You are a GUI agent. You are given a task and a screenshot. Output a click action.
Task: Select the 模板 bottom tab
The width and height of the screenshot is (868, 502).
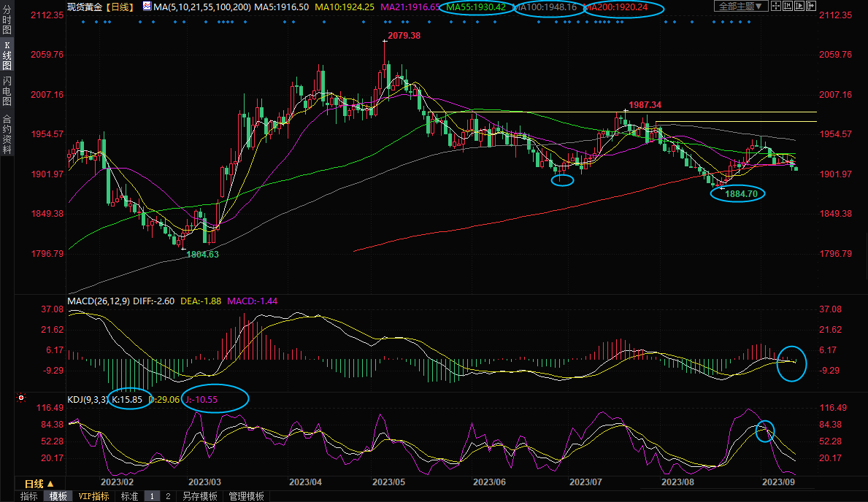(58, 496)
